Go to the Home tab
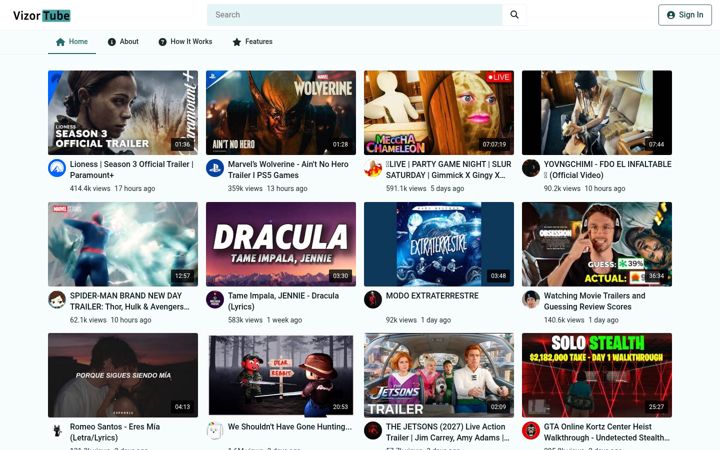The height and width of the screenshot is (450, 720). tap(72, 42)
